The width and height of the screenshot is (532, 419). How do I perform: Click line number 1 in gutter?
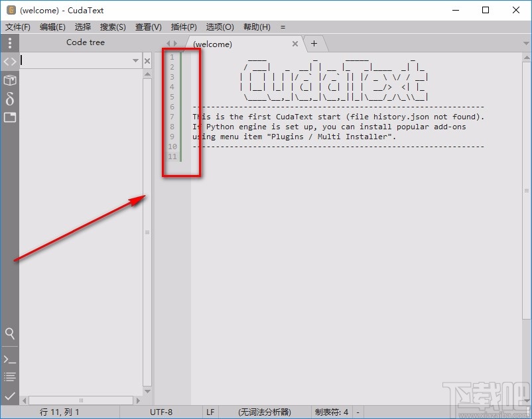(x=172, y=57)
